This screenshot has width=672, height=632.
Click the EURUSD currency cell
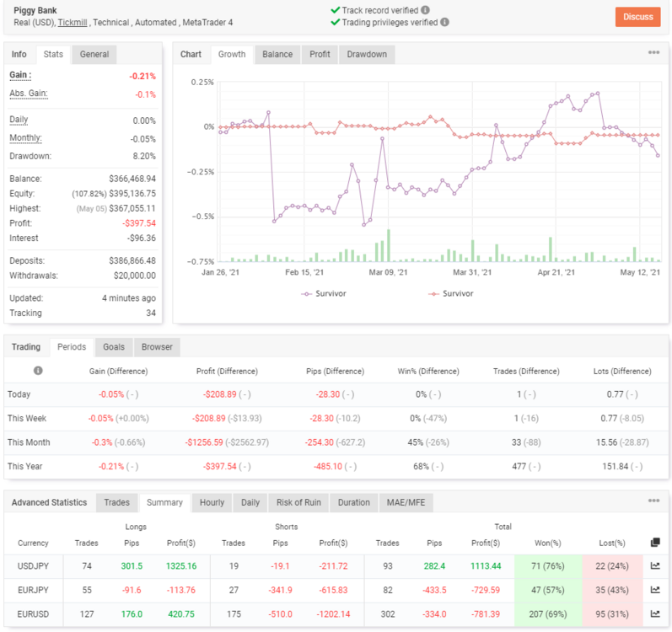pyautogui.click(x=33, y=614)
